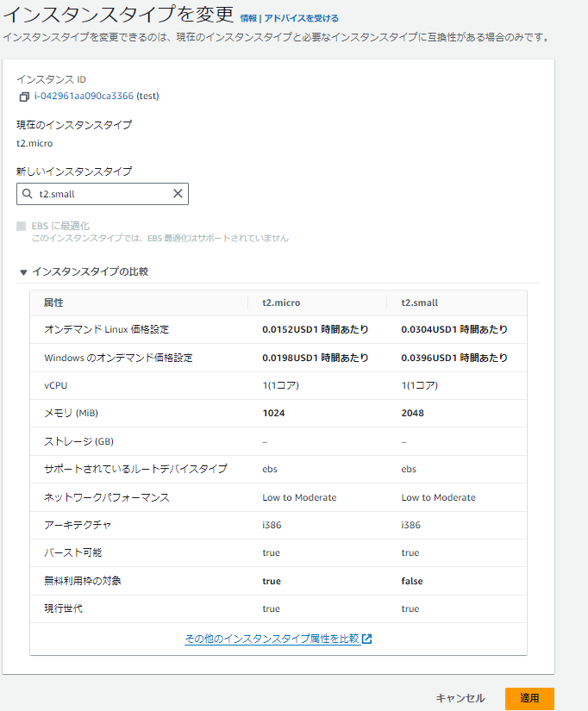Select the 2048 memory value
Screen dimensions: 588x711
[x=412, y=413]
